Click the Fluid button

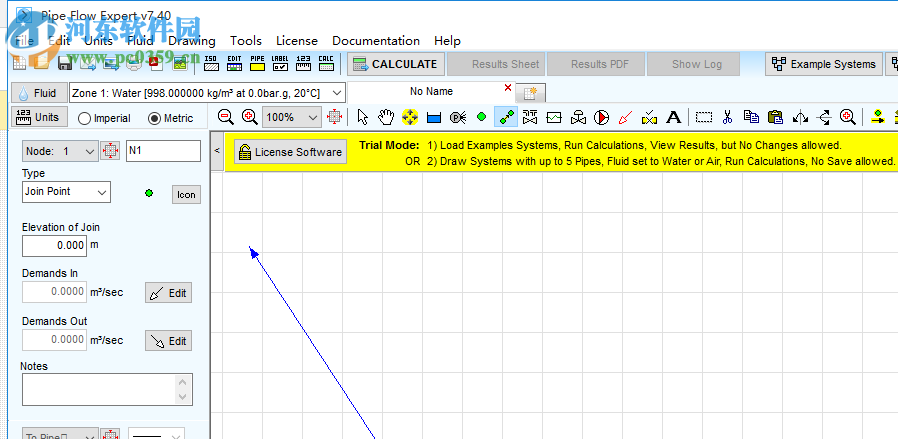click(38, 93)
